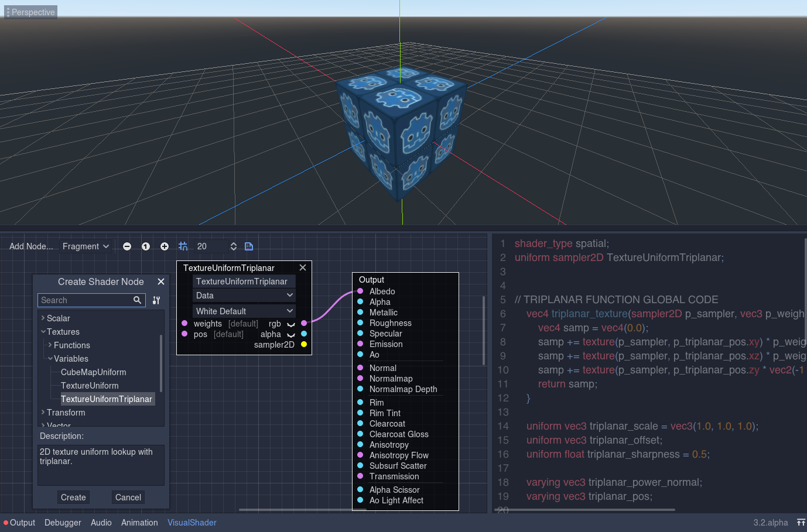Click the sampler2D output port
This screenshot has width=807, height=532.
coord(304,344)
